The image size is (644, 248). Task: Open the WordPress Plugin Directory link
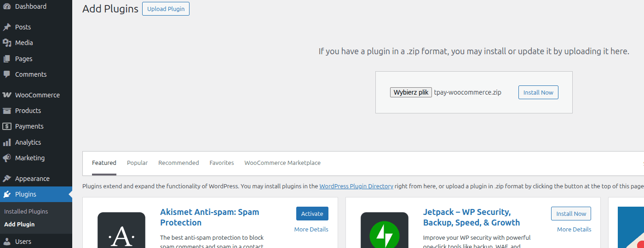[356, 186]
